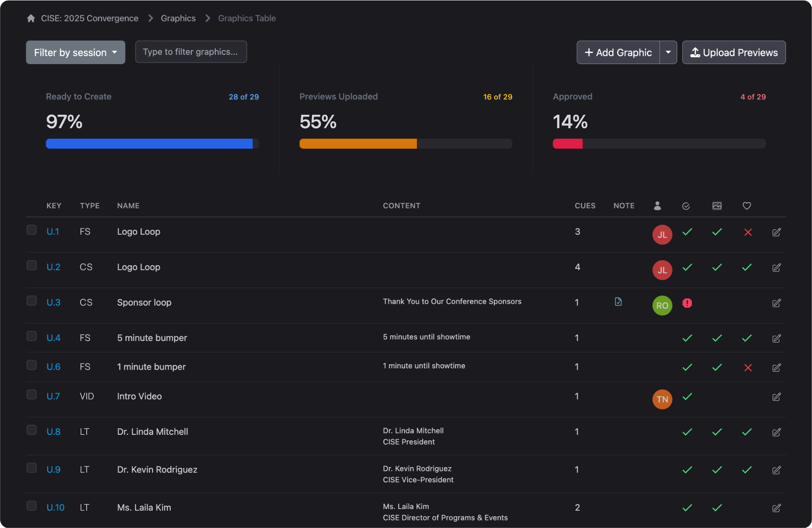The image size is (812, 528).
Task: Select checkbox for U.2 row
Action: pos(31,265)
